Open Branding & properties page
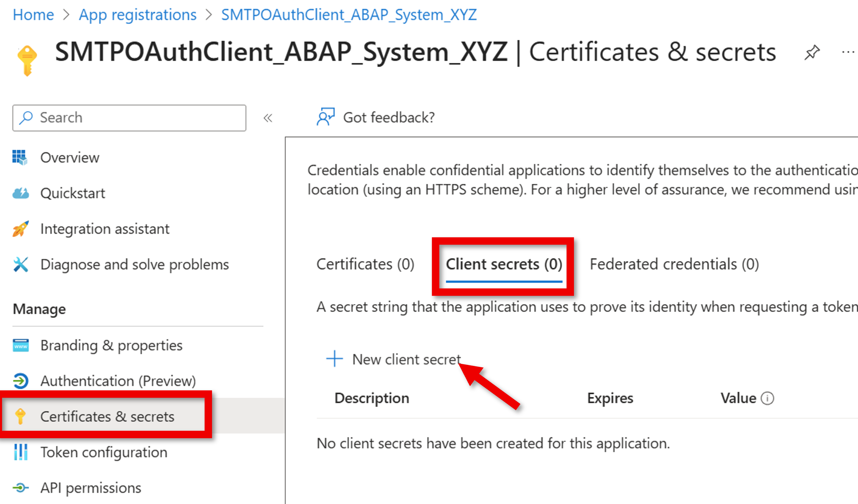This screenshot has width=858, height=504. (x=111, y=345)
